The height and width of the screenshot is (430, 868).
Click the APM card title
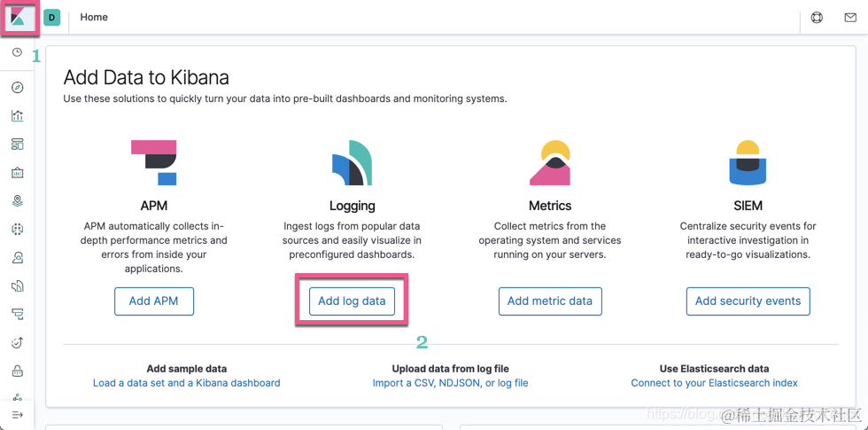point(154,206)
